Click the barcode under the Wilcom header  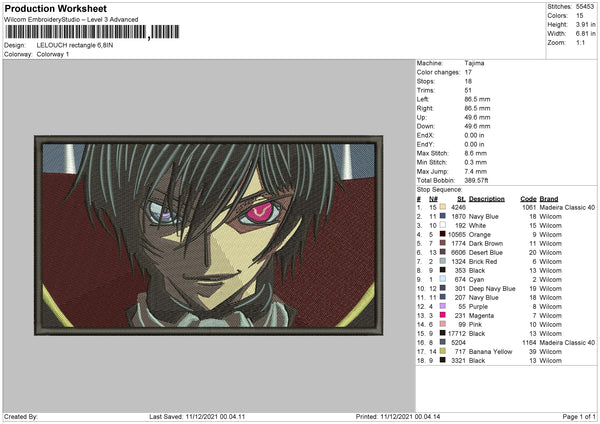point(92,32)
